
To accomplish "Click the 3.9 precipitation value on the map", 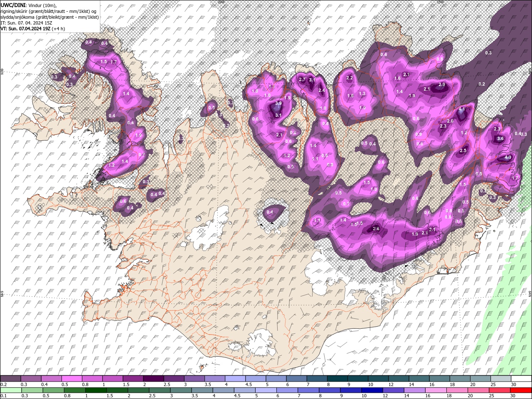I will 278,103.
